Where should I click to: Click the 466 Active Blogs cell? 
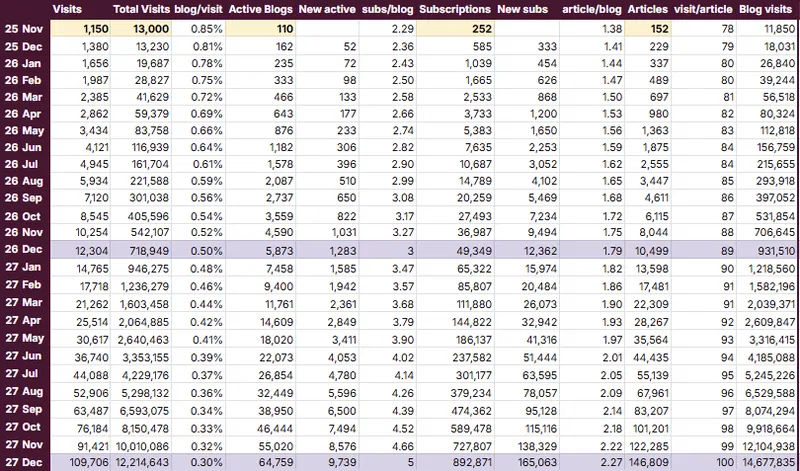260,97
